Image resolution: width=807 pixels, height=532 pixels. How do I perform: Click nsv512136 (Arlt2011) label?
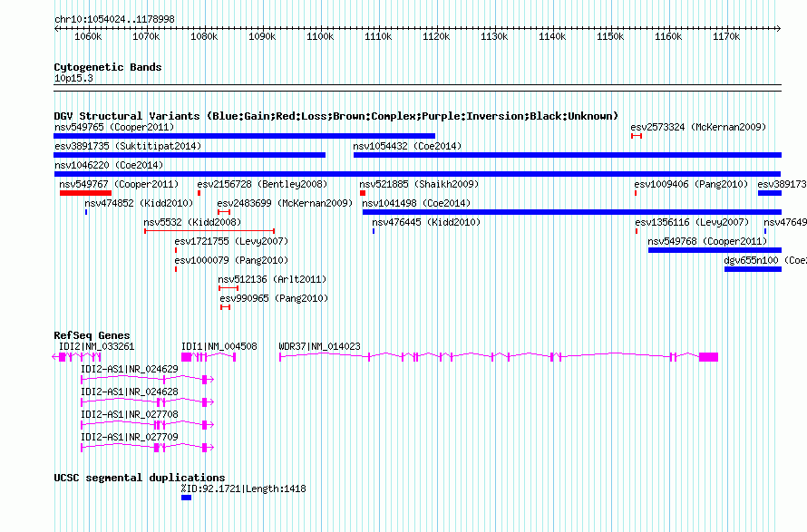click(x=272, y=279)
